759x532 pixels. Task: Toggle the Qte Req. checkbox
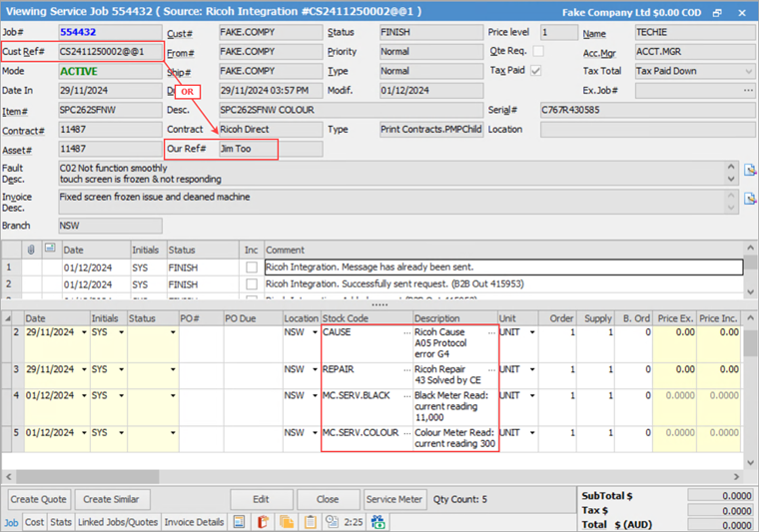(x=538, y=51)
